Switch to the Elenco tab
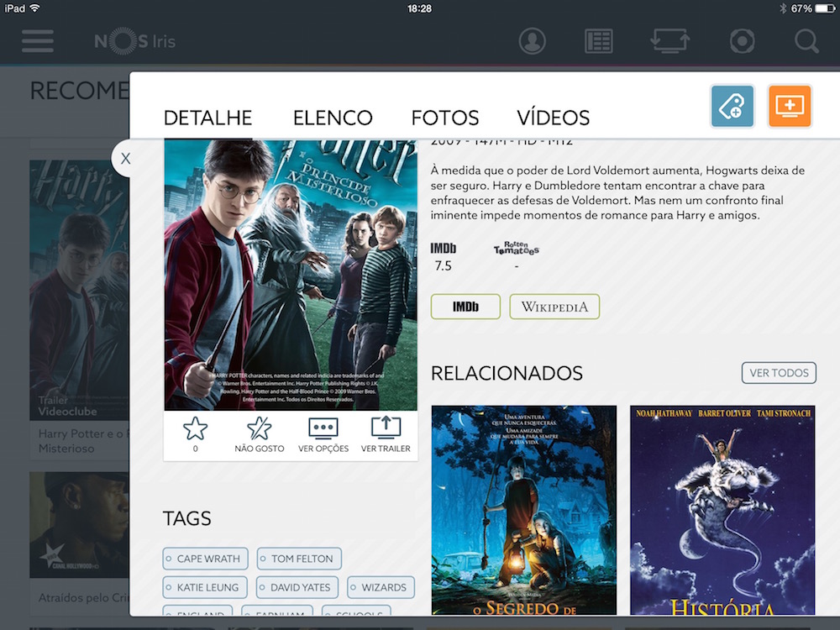This screenshot has height=630, width=840. tap(333, 118)
